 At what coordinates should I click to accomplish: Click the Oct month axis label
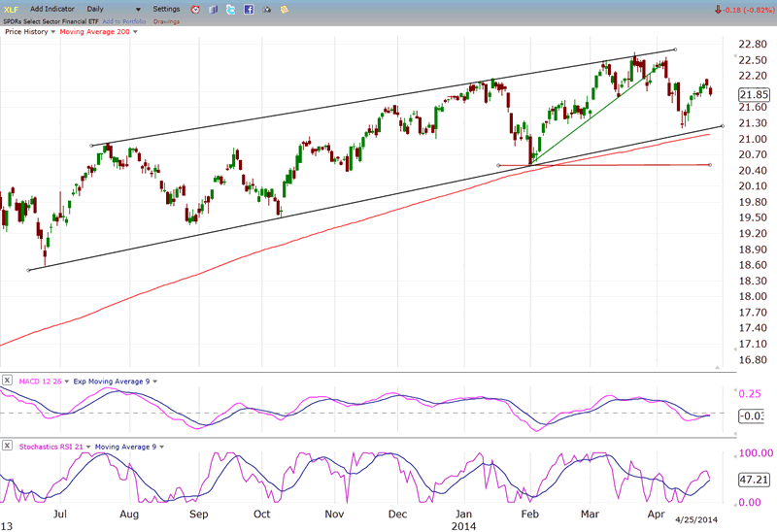[x=261, y=515]
